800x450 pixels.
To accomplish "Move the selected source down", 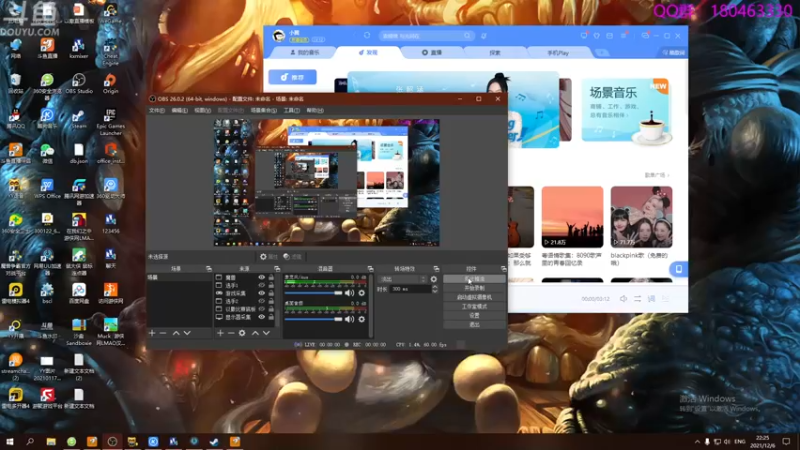I will (x=266, y=333).
